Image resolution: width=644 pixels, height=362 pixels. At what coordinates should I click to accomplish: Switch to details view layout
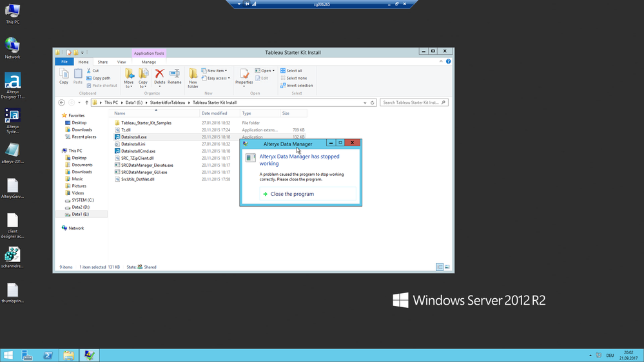440,267
